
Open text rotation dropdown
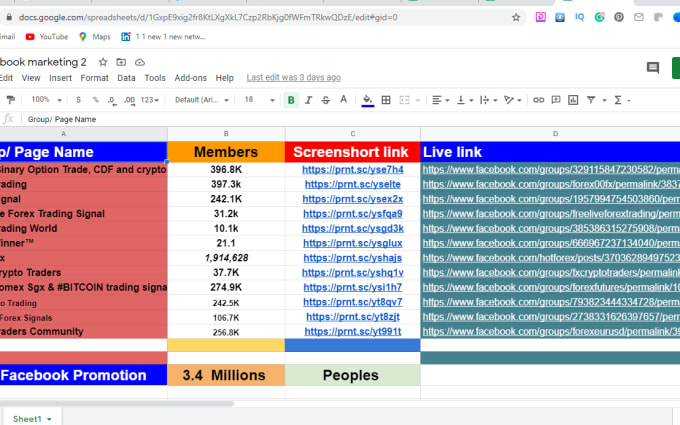point(512,100)
